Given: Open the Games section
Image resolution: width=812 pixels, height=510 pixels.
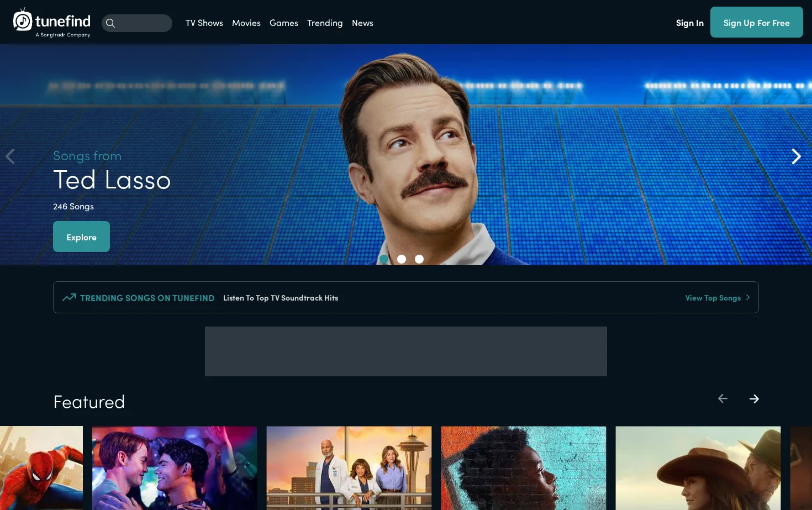Looking at the screenshot, I should tap(284, 23).
